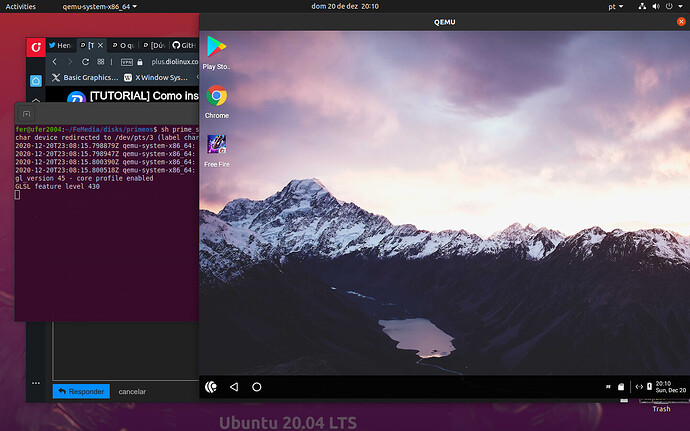690x431 pixels.
Task: Switch to the GitHub browser tab
Action: click(184, 45)
